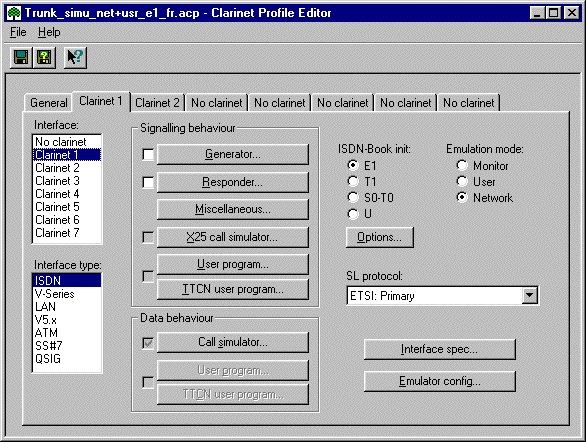Select ATM interface type
Image resolution: width=586 pixels, height=442 pixels.
click(67, 333)
